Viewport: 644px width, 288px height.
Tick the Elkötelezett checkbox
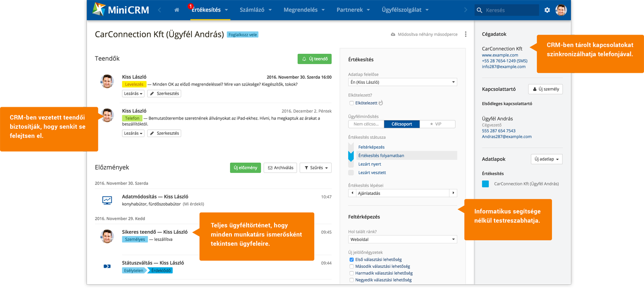pyautogui.click(x=351, y=103)
